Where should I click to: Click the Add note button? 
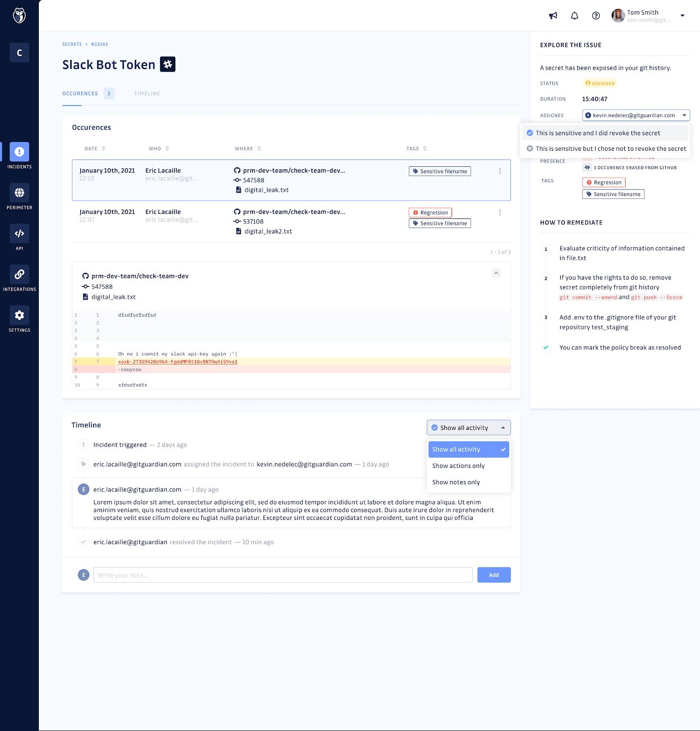pyautogui.click(x=494, y=575)
